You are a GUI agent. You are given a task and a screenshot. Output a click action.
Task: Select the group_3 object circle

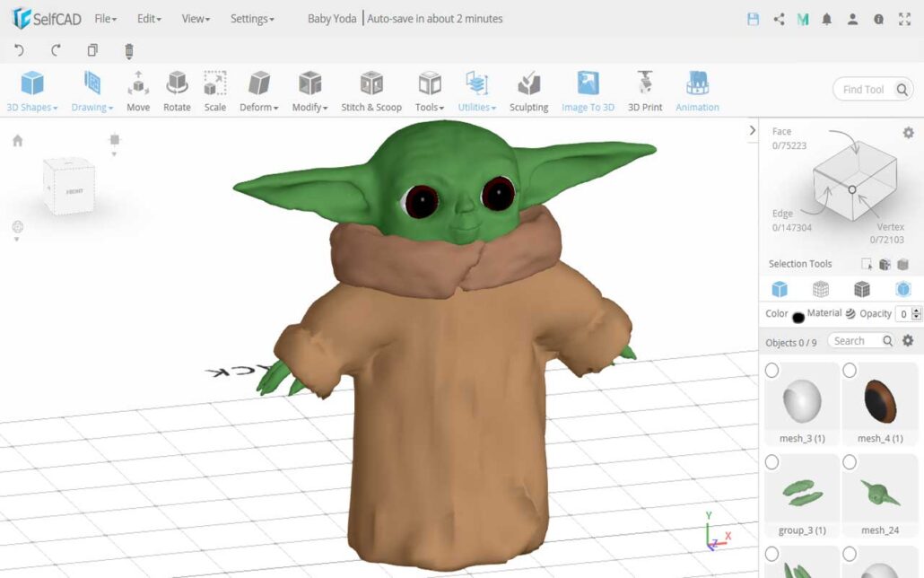pyautogui.click(x=772, y=462)
